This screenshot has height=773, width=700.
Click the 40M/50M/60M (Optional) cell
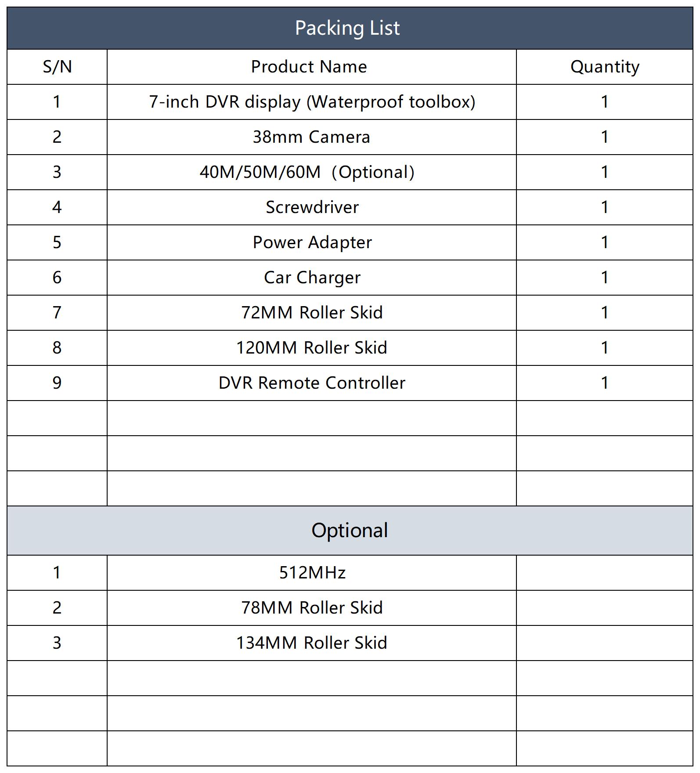pyautogui.click(x=312, y=172)
